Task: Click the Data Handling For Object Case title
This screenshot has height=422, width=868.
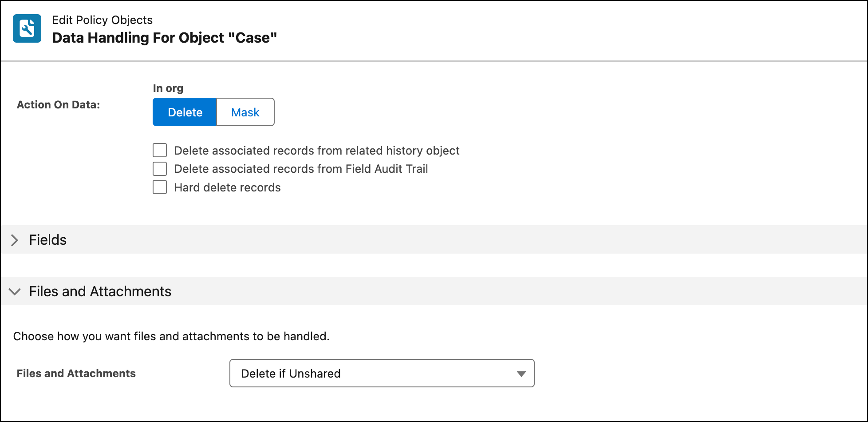Action: coord(164,38)
